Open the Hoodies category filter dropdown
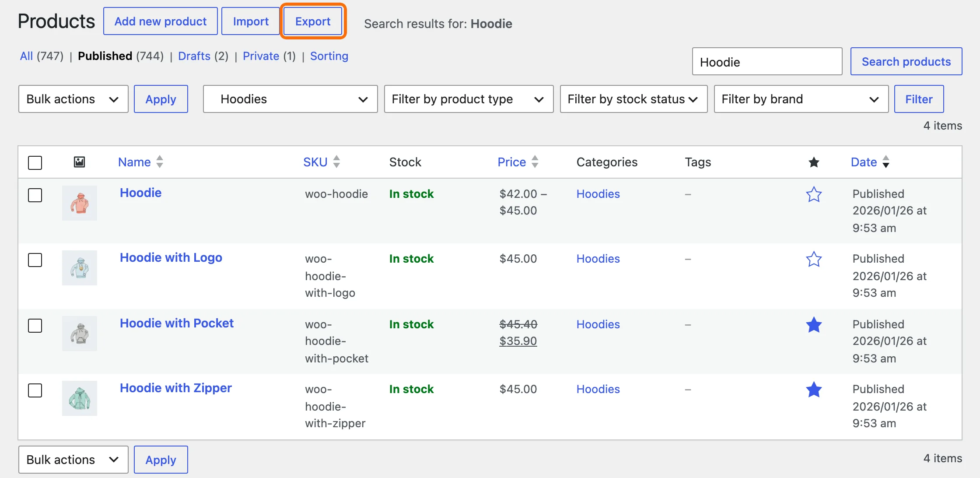Image resolution: width=980 pixels, height=478 pixels. coord(290,99)
